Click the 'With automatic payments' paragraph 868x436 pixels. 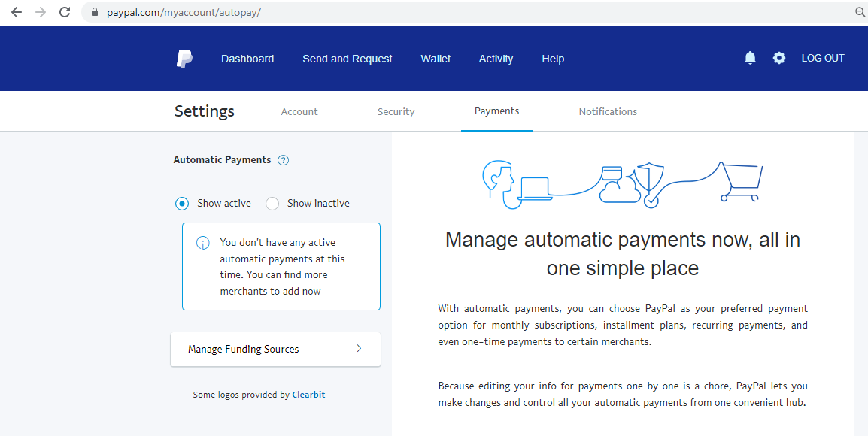623,325
